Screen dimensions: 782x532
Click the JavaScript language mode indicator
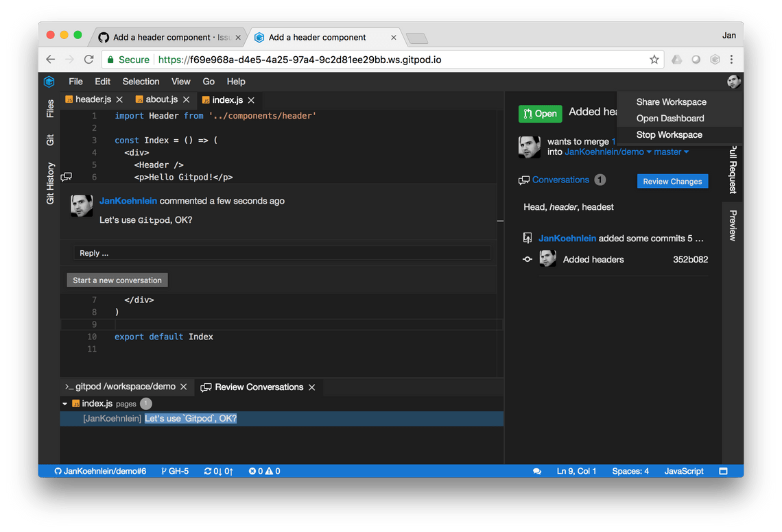coord(684,471)
